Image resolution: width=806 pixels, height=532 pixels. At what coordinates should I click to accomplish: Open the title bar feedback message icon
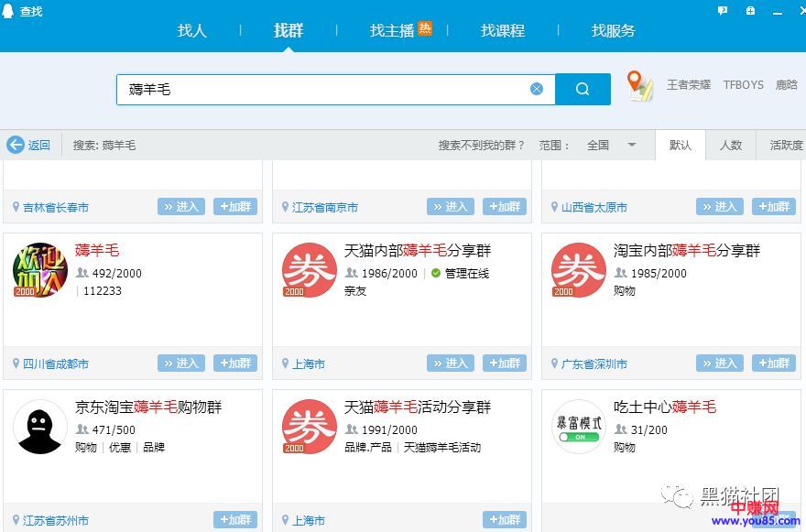723,11
